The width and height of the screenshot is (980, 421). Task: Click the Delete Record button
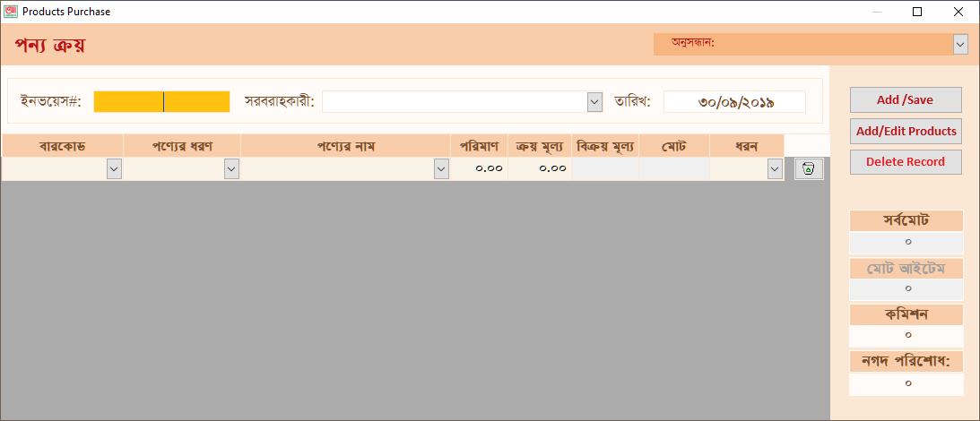point(906,162)
